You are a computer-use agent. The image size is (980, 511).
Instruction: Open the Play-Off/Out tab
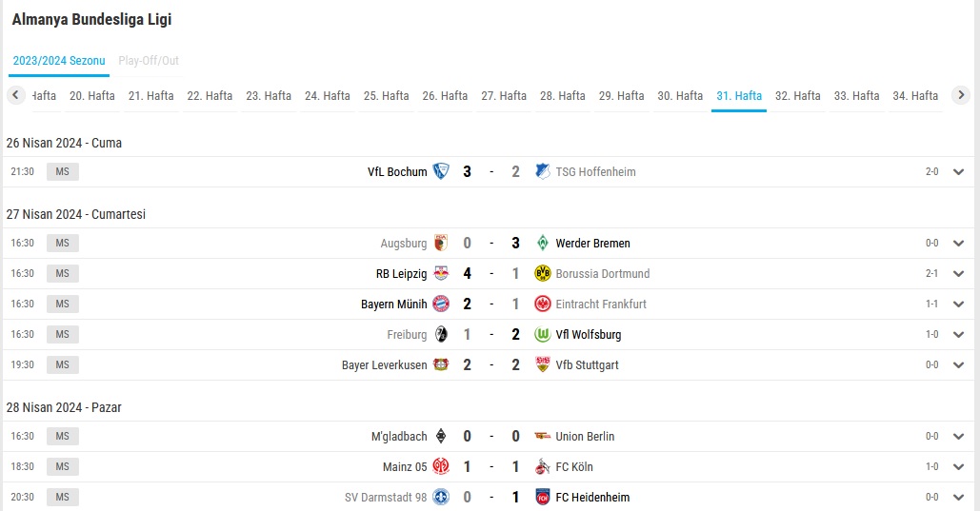coord(149,61)
